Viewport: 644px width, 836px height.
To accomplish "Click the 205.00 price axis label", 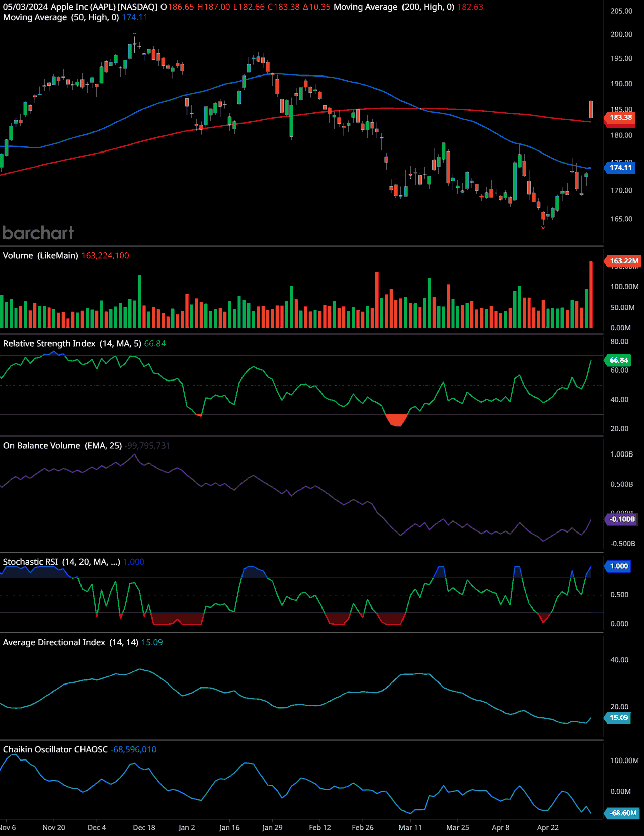I will [621, 11].
